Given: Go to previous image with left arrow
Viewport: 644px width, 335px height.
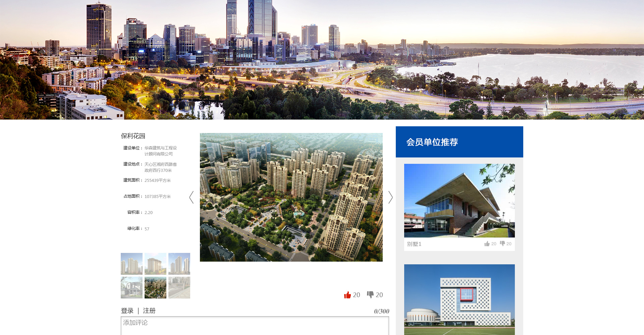Looking at the screenshot, I should point(192,197).
